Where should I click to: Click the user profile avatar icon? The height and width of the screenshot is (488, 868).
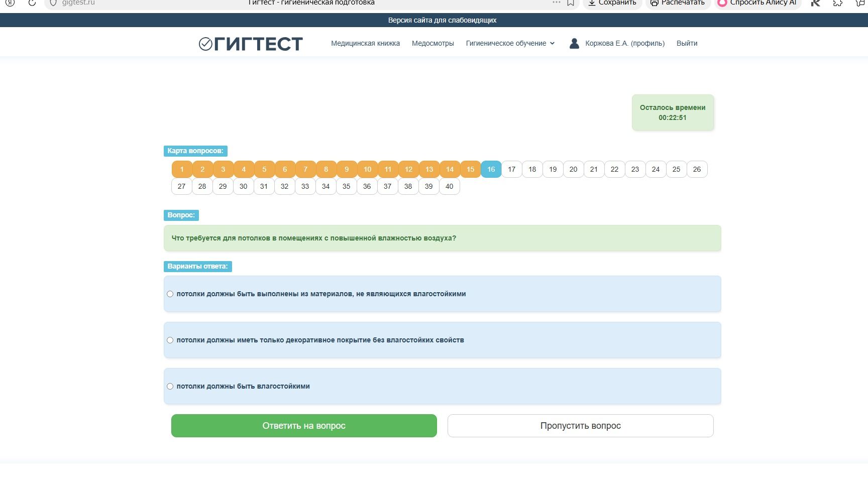[x=574, y=43]
